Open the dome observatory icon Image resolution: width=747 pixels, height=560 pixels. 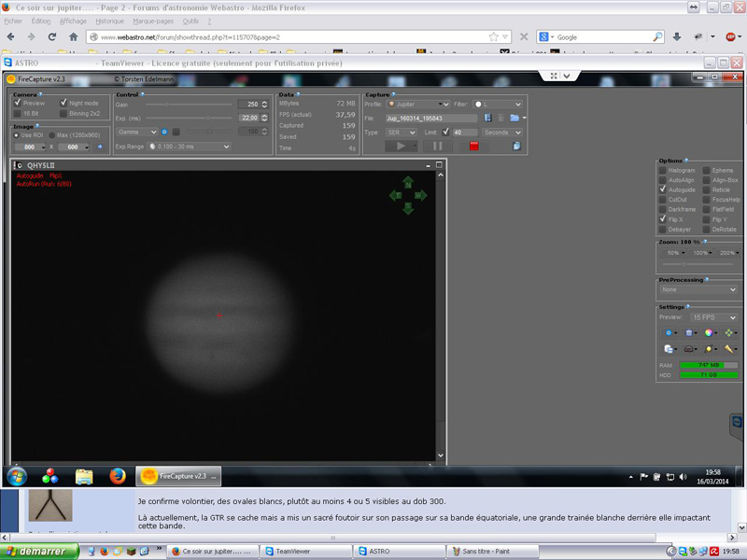coord(688,349)
